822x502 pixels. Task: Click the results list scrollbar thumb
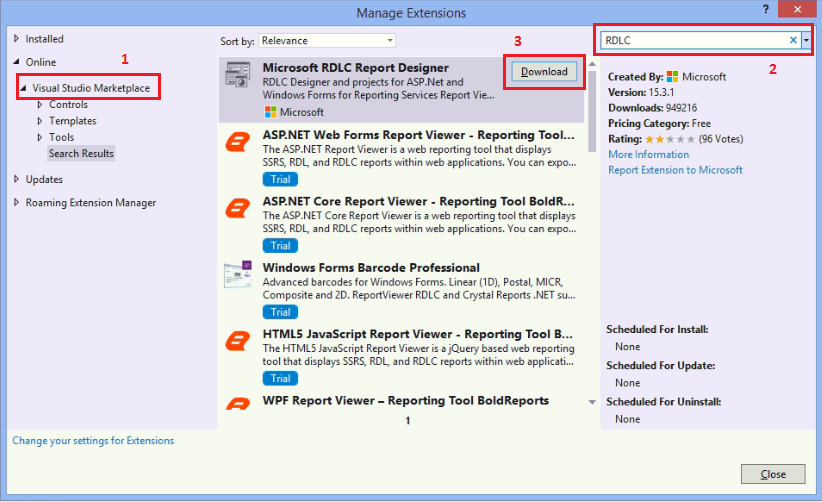[592, 112]
